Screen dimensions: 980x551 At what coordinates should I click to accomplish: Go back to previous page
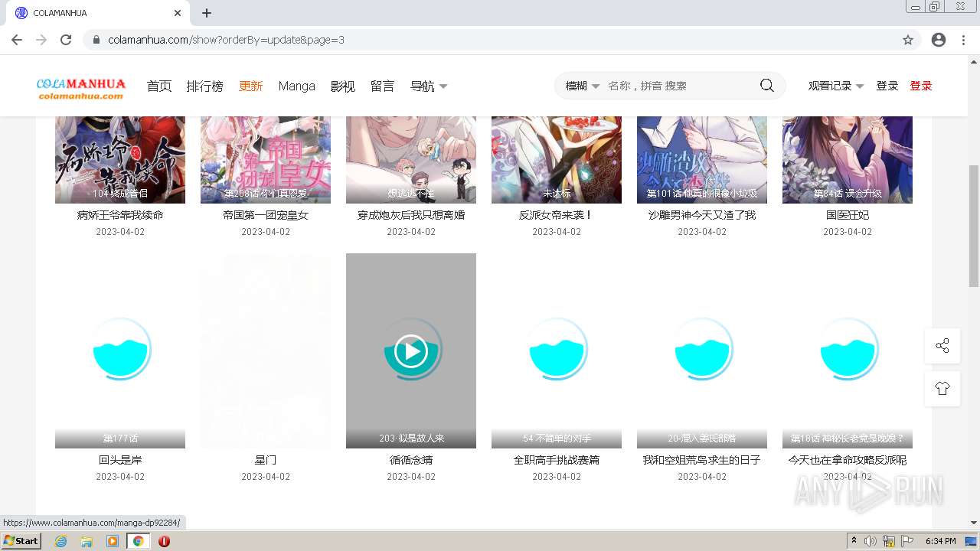(x=17, y=40)
